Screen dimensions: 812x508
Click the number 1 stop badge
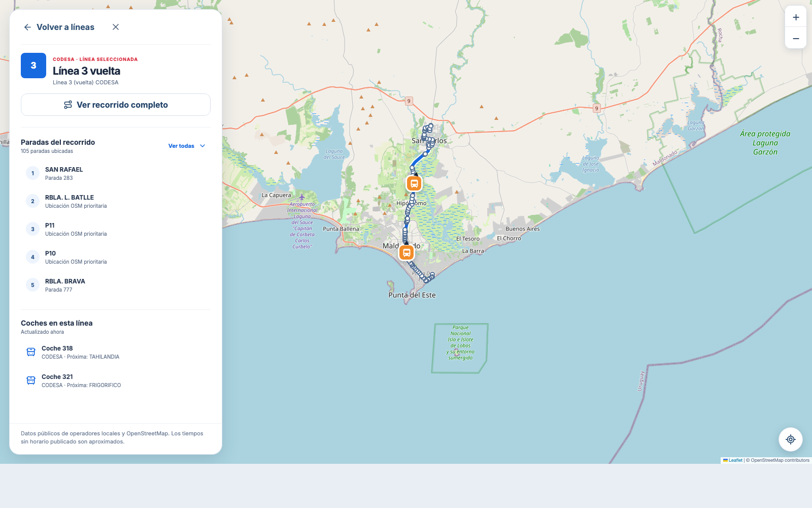(32, 173)
